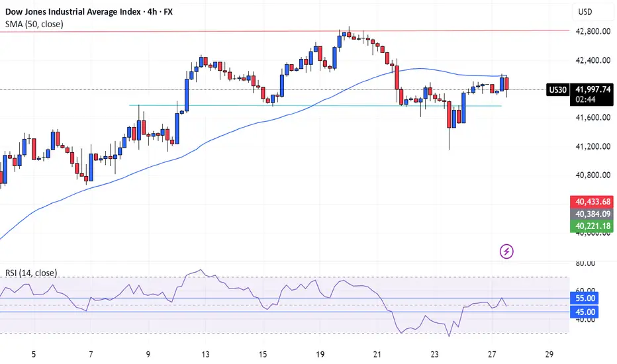
Task: Click date 19 on time axis
Action: point(320,354)
